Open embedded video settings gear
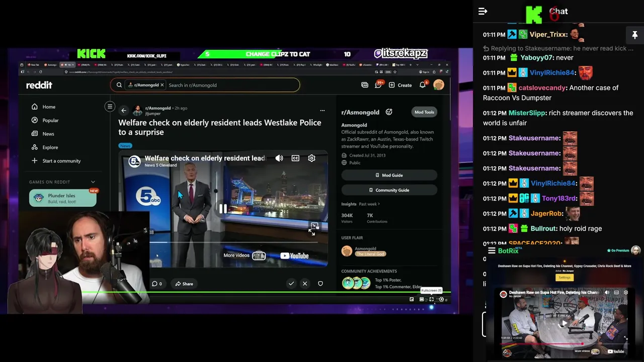This screenshot has height=362, width=644. tap(311, 158)
